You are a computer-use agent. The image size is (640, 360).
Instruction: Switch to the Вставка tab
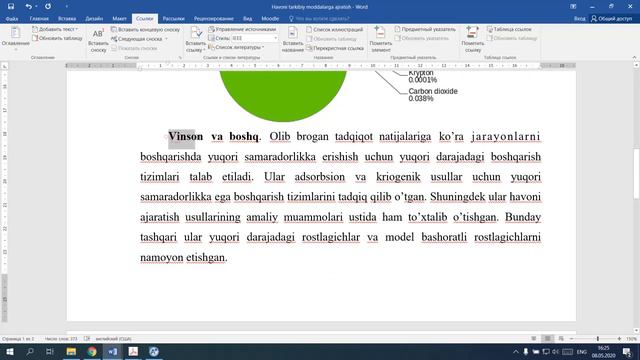click(x=67, y=18)
